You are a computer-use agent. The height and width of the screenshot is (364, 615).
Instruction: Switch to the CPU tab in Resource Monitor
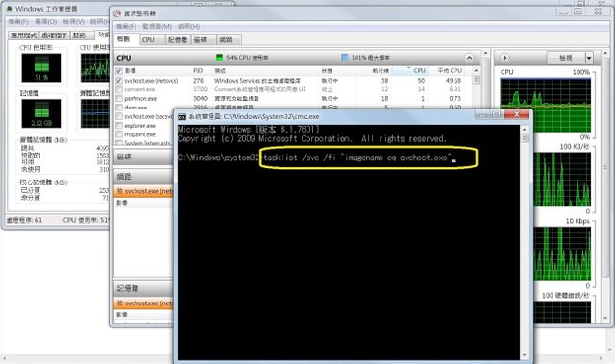(152, 40)
